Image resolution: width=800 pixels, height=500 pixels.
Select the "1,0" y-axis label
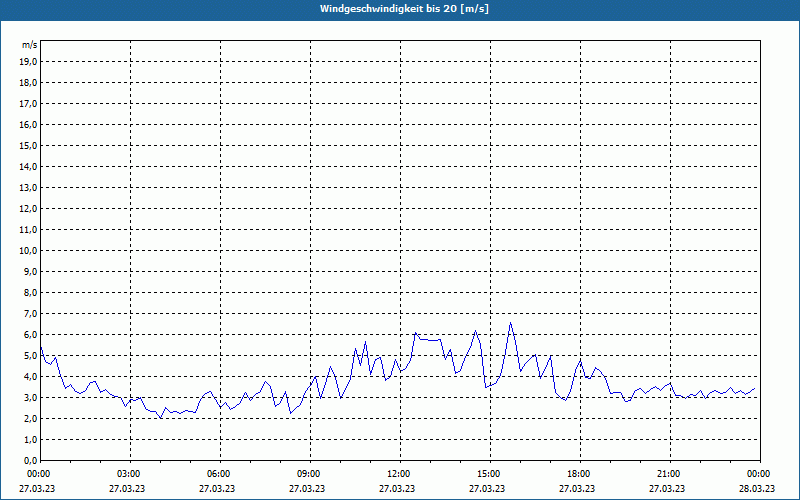point(30,440)
